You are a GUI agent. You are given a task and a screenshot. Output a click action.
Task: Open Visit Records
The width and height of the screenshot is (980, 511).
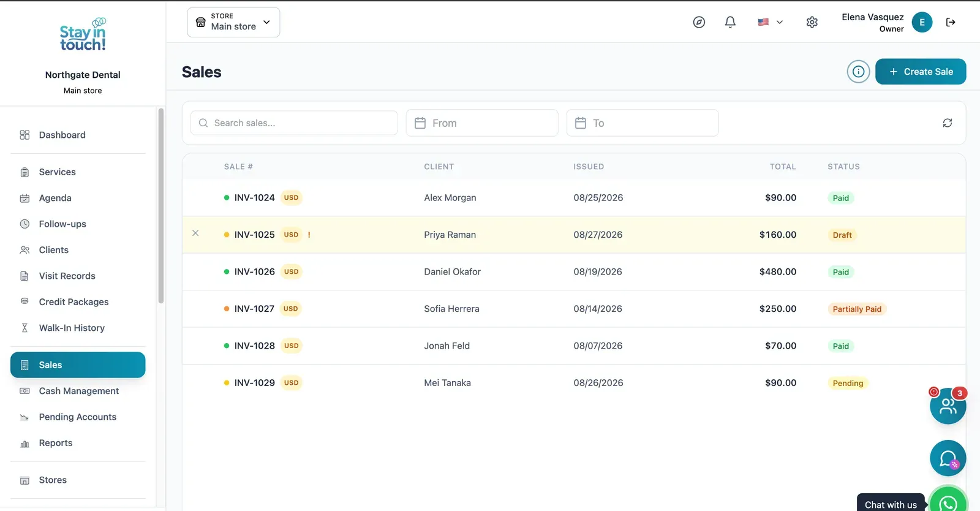(x=78, y=276)
